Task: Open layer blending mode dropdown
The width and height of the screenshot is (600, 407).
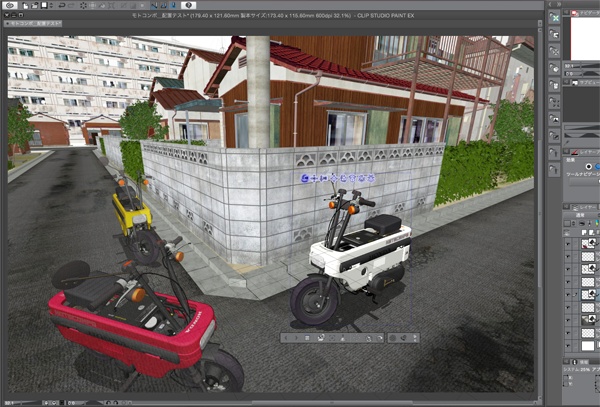Action: (x=582, y=215)
